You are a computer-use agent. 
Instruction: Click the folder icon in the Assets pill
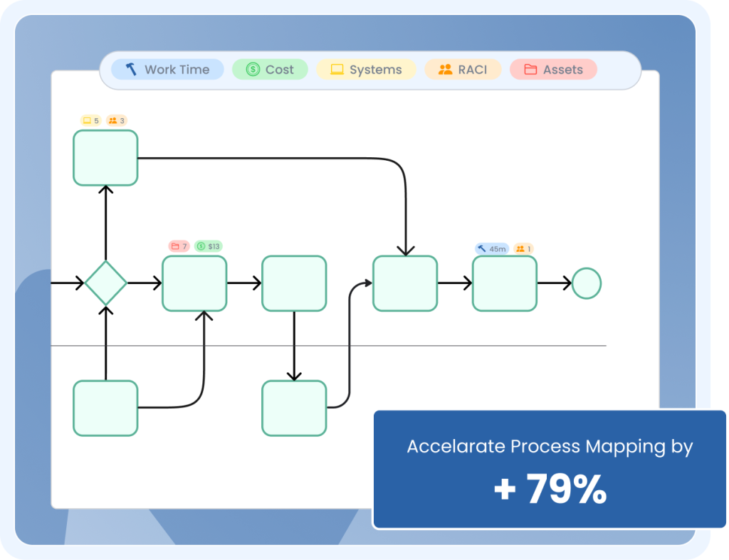tap(530, 70)
